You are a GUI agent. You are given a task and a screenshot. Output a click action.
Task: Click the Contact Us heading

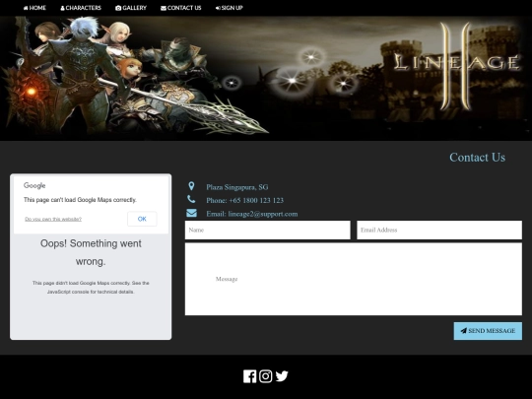pos(478,158)
